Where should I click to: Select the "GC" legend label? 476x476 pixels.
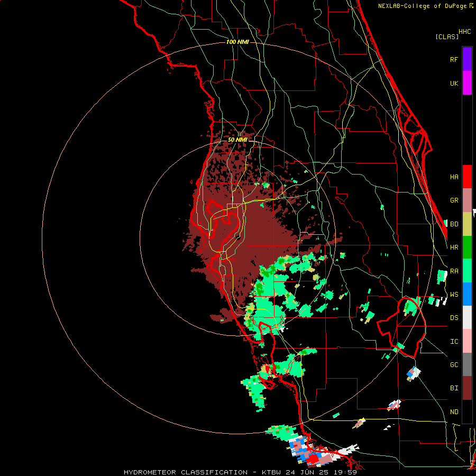click(x=454, y=365)
